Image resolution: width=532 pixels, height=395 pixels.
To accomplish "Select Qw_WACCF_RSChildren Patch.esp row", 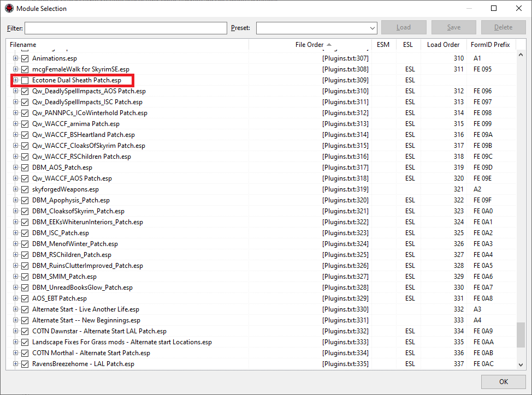I will [x=261, y=157].
